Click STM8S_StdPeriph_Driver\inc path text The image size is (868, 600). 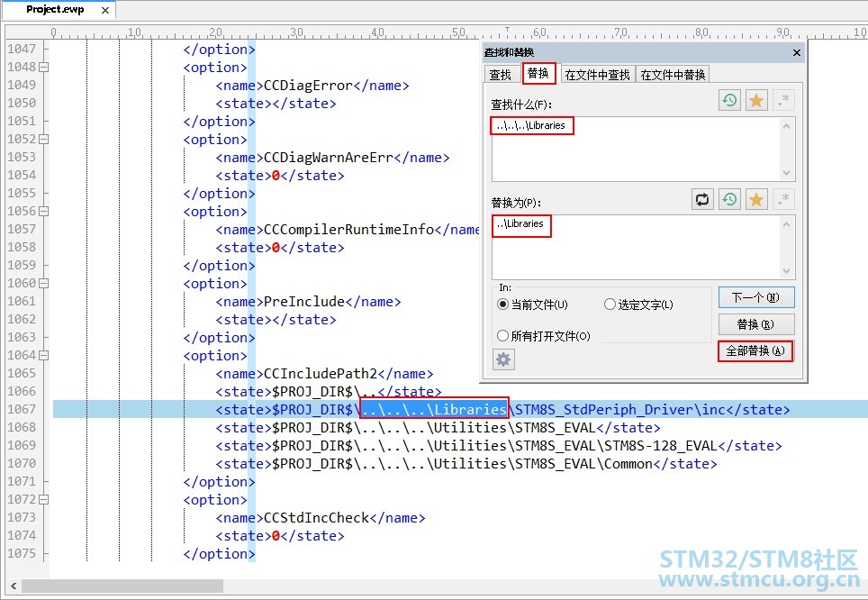620,409
